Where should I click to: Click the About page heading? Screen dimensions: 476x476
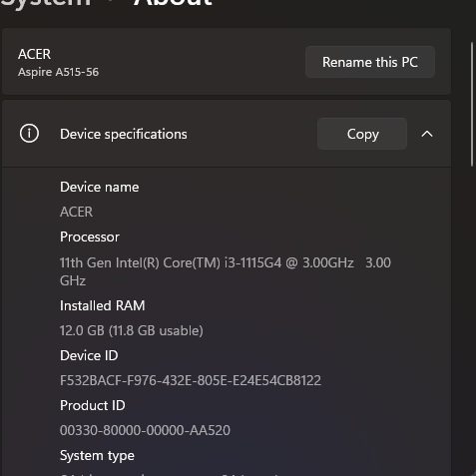coord(173,3)
